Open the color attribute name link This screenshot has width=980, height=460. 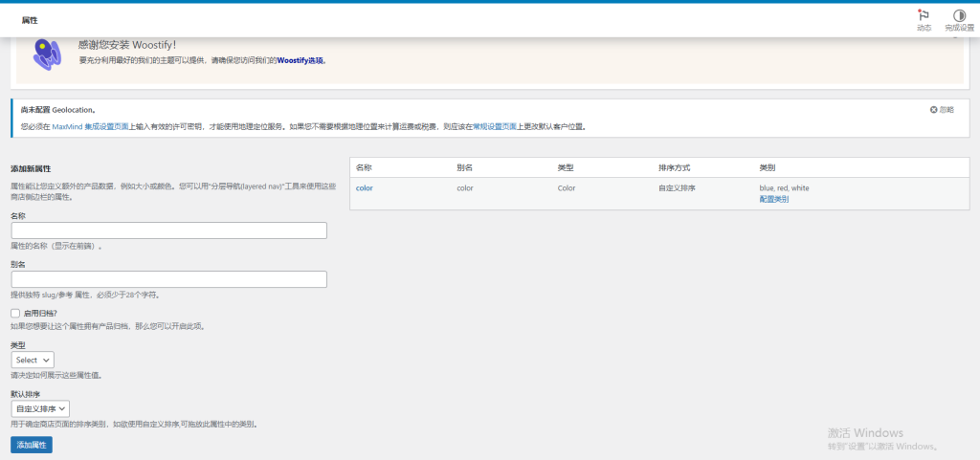tap(364, 188)
